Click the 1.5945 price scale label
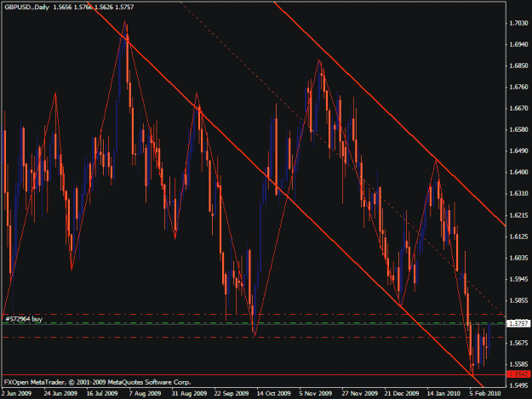Screen dimensions: 532x399 [518, 279]
